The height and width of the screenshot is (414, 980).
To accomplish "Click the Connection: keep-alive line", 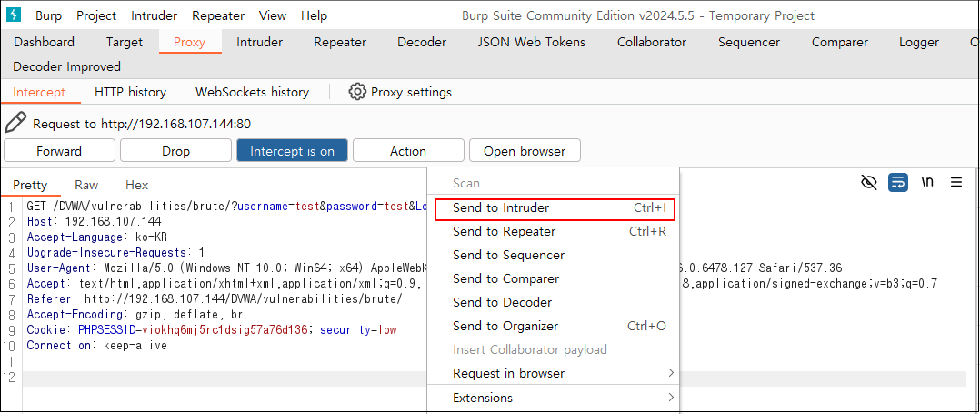I will coord(97,345).
